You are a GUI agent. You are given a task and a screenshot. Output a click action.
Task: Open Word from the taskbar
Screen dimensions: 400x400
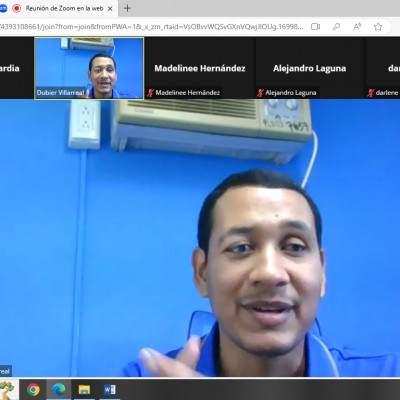coord(110,389)
